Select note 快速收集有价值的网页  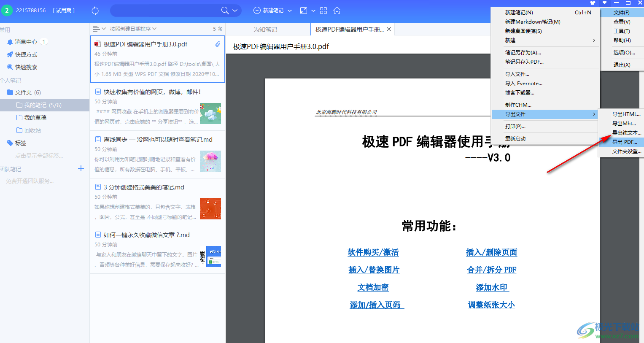click(158, 107)
